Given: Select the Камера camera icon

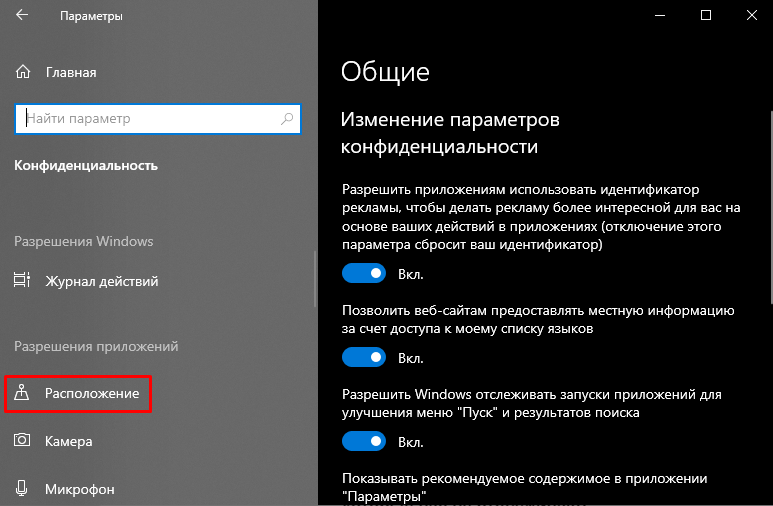Looking at the screenshot, I should (22, 440).
